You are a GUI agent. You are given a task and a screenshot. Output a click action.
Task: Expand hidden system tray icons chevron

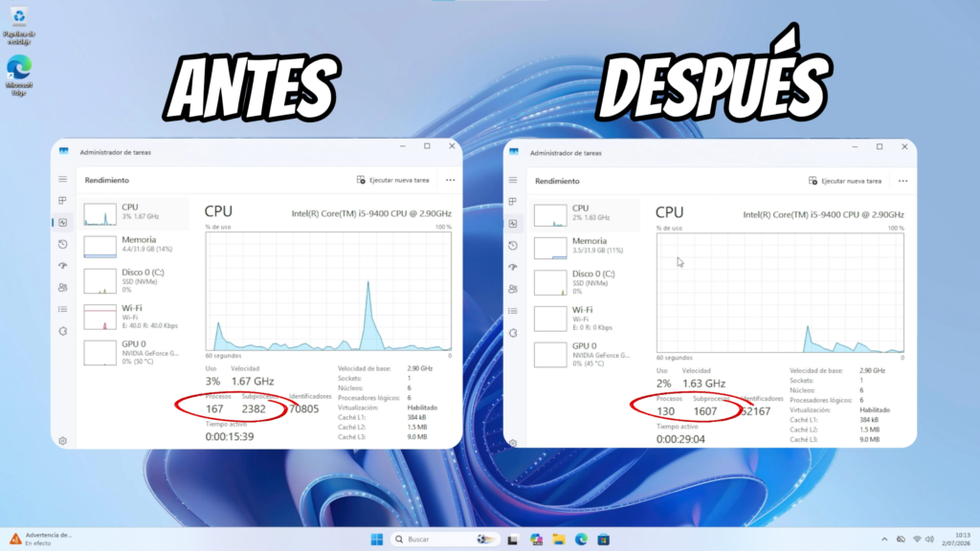pyautogui.click(x=884, y=540)
